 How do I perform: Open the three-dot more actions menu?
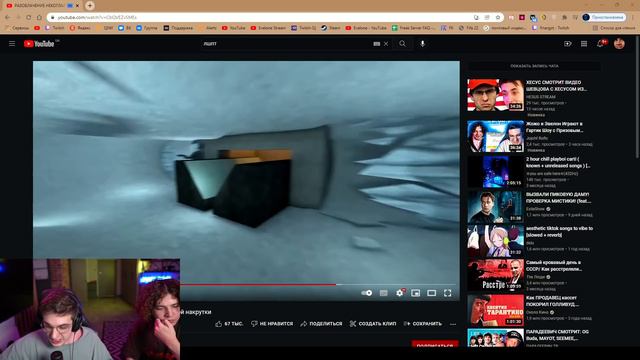pyautogui.click(x=453, y=324)
